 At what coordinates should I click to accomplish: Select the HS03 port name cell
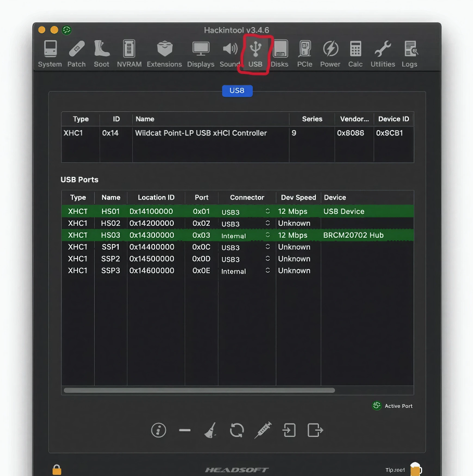tap(110, 235)
